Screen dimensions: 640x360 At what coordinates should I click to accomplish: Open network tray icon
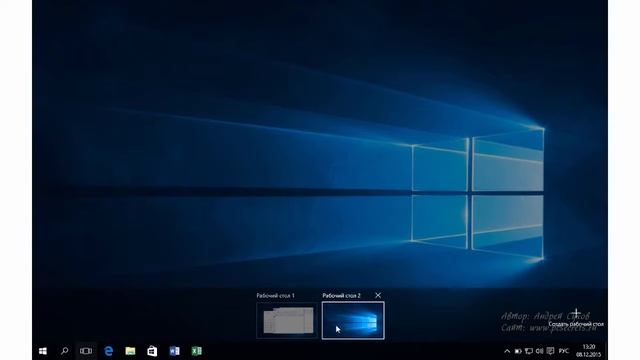click(529, 351)
